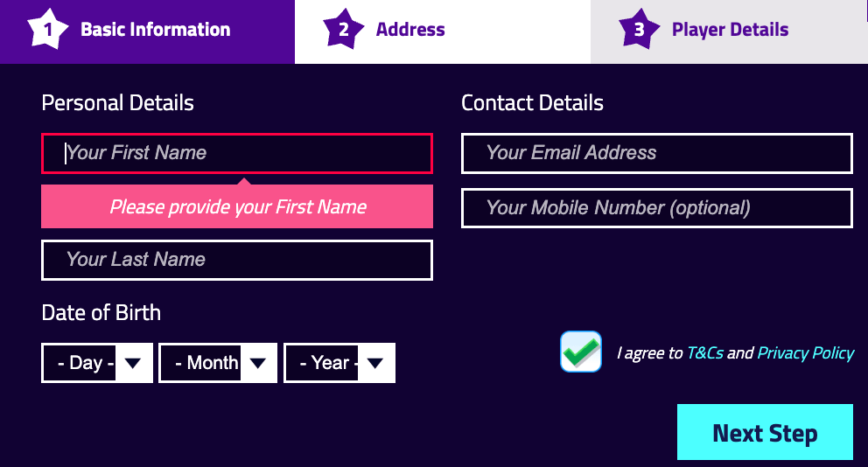
Task: Go to the Address step tab
Action: [409, 31]
